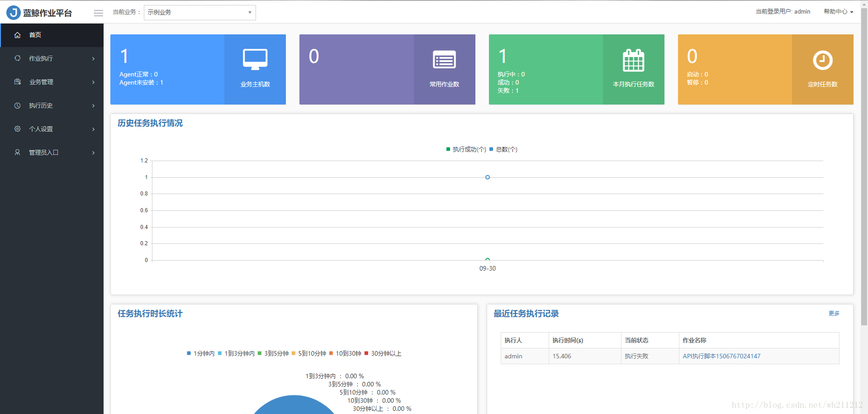Screen dimensions: 868x414
Task: Click the monitor icon on 业务主机数 card
Action: (255, 59)
